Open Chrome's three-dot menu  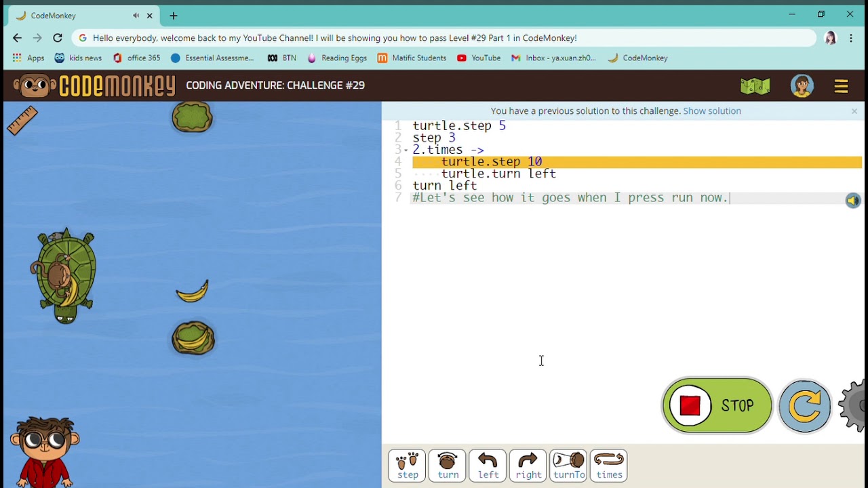pos(851,38)
